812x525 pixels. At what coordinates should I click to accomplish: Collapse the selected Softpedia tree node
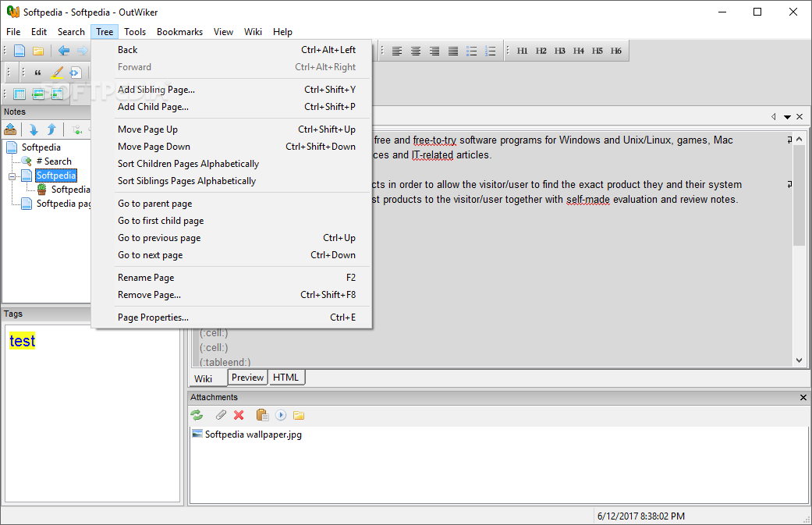(12, 176)
